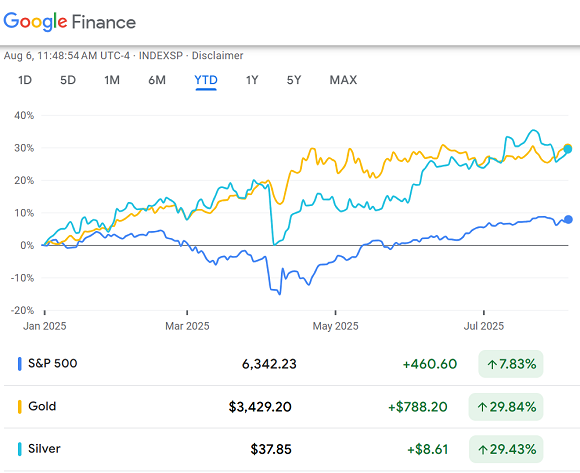
Task: Switch to the 5D range tab
Action: click(x=68, y=80)
